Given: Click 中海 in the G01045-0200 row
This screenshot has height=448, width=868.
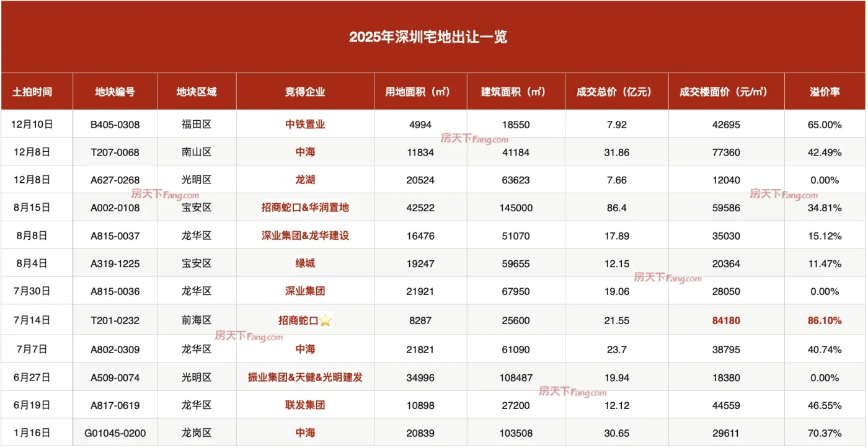Looking at the screenshot, I should [305, 433].
